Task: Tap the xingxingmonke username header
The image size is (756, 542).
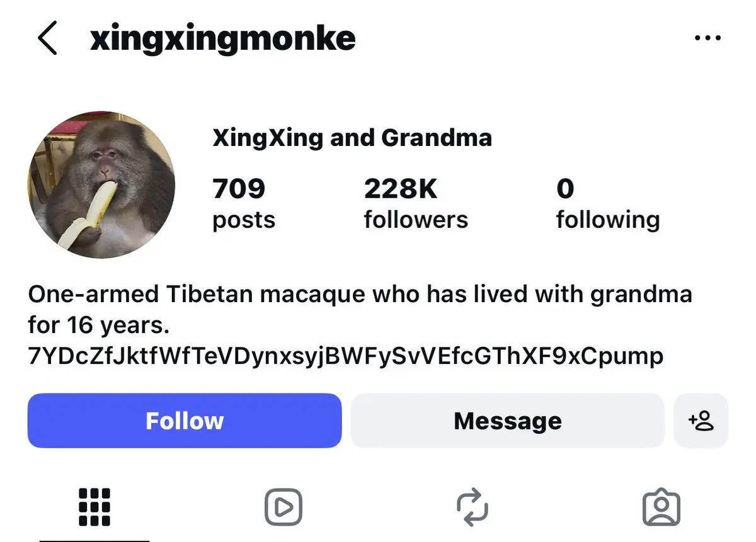Action: [223, 39]
